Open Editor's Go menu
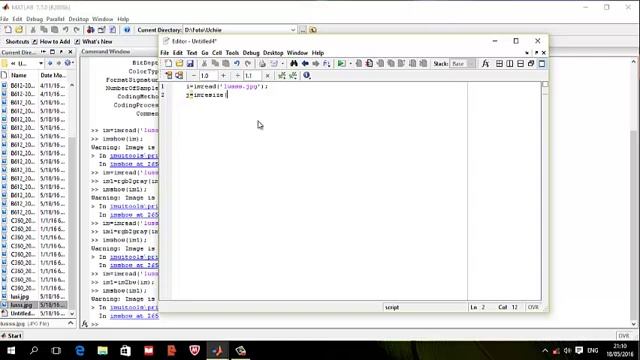 point(205,53)
